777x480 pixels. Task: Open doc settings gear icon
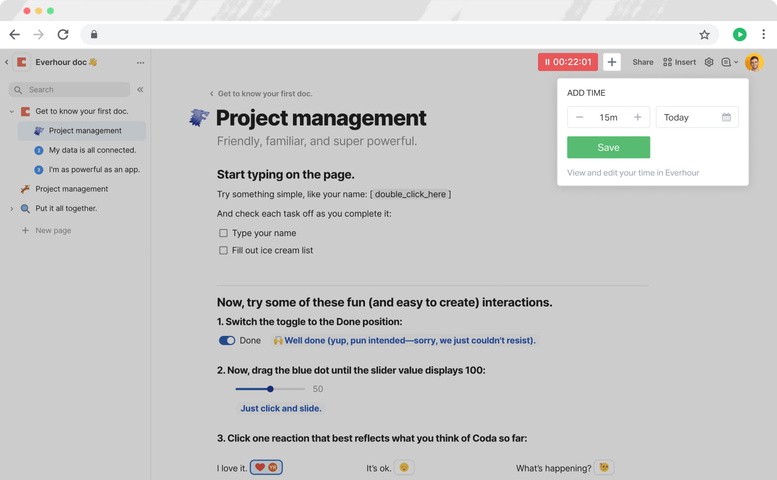point(709,62)
